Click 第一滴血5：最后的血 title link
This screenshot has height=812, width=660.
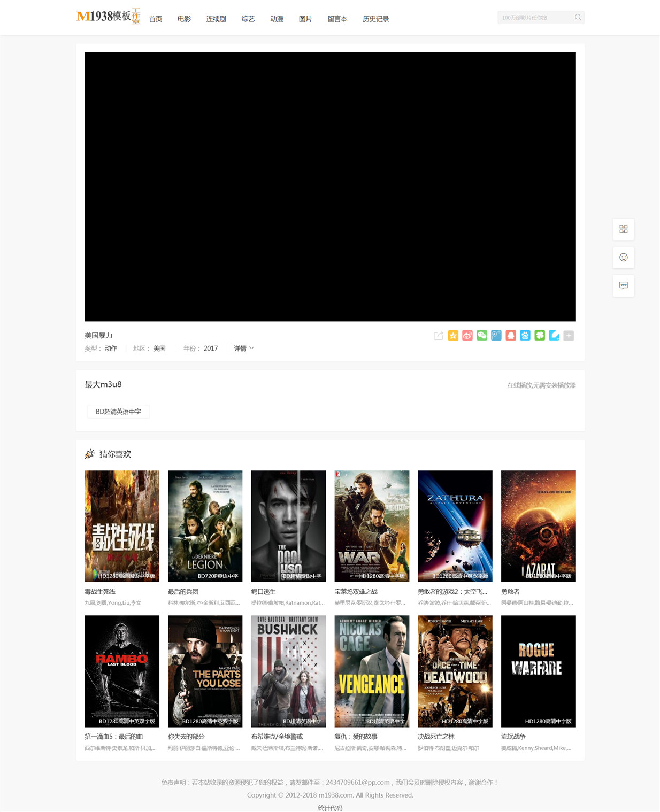pos(114,737)
